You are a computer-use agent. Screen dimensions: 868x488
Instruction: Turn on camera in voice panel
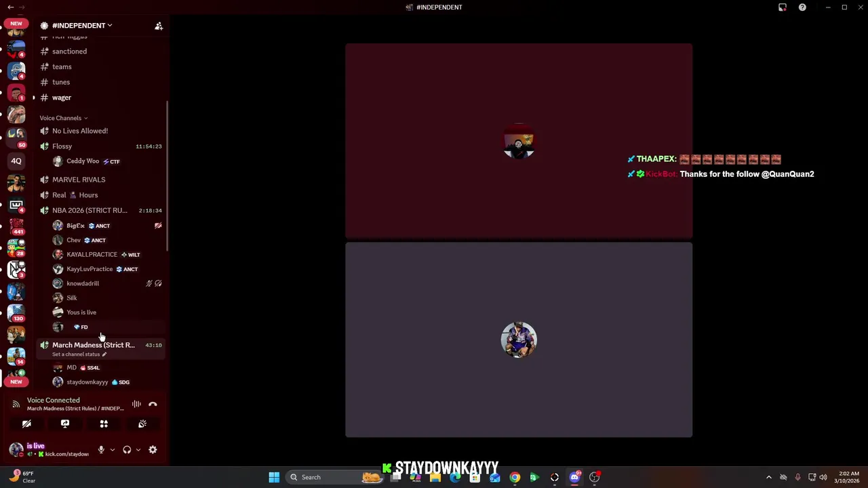coord(26,424)
